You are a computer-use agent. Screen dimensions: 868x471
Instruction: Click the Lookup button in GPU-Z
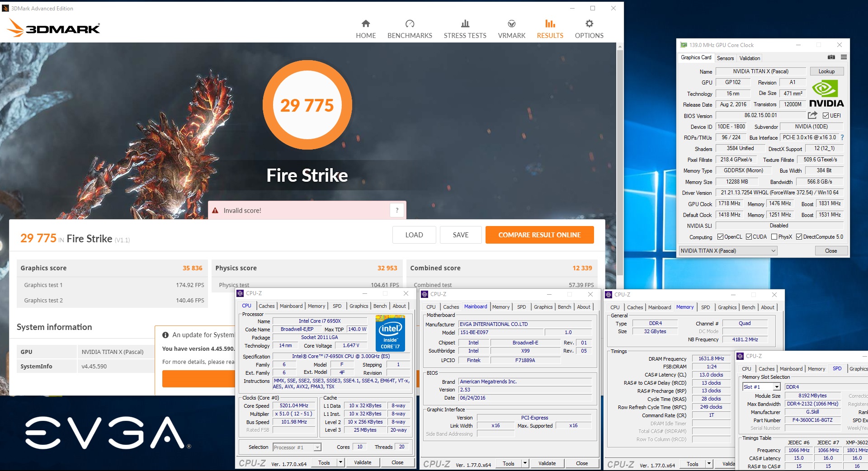coord(826,71)
